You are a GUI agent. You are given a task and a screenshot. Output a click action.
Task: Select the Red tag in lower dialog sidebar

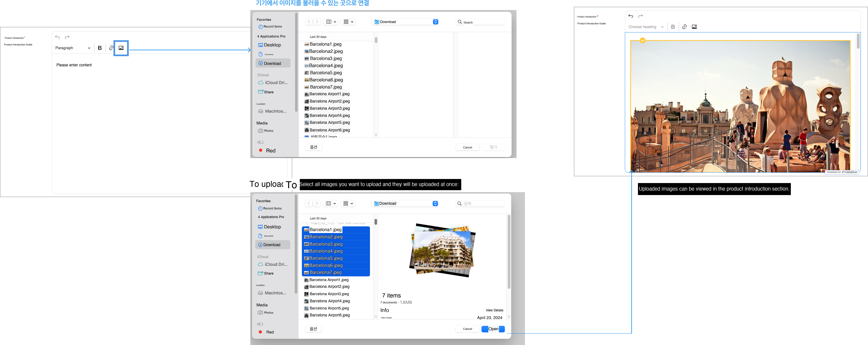point(266,332)
